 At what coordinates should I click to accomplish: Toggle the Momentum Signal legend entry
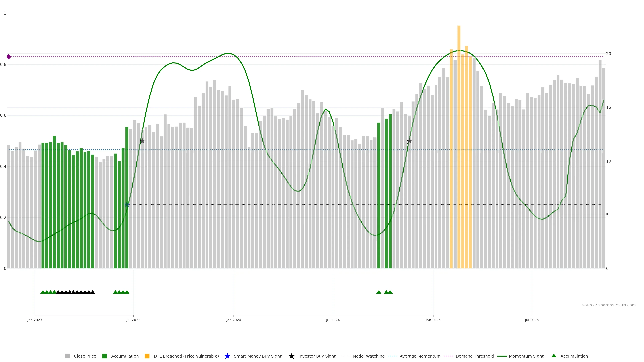coord(527,356)
